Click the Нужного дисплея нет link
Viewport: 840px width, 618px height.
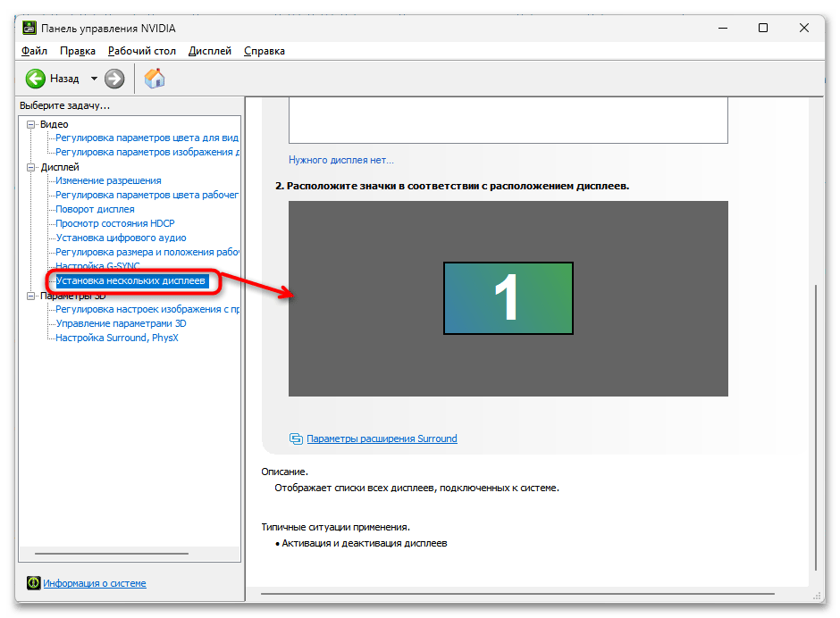click(340, 160)
